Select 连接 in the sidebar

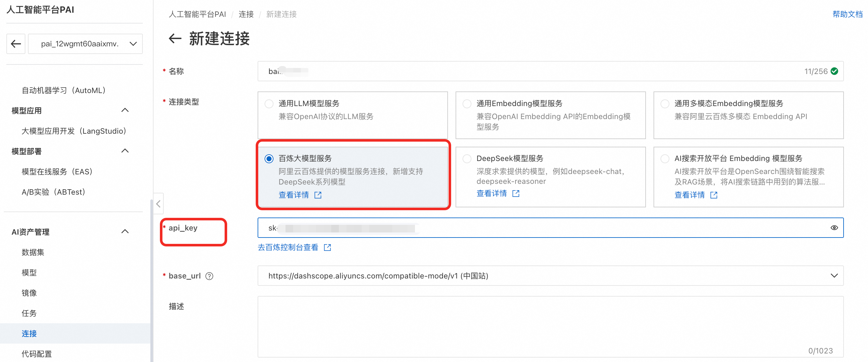(29, 334)
